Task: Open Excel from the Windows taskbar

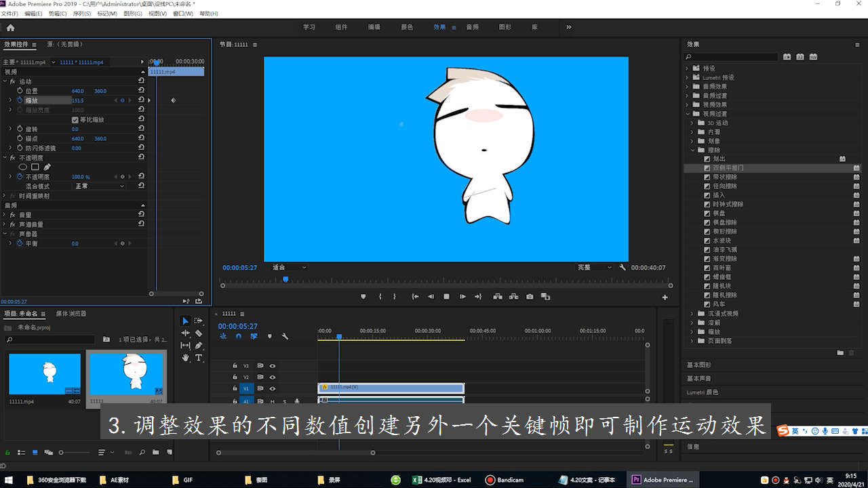Action: pos(441,480)
